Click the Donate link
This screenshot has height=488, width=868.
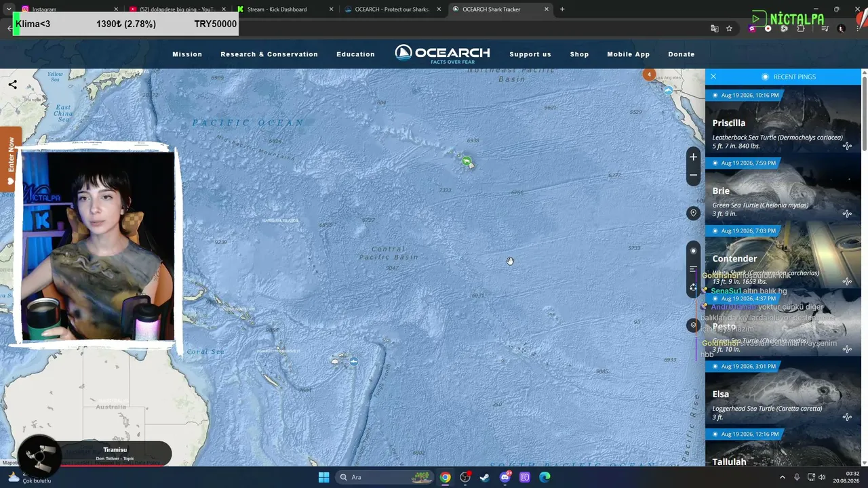pos(681,54)
